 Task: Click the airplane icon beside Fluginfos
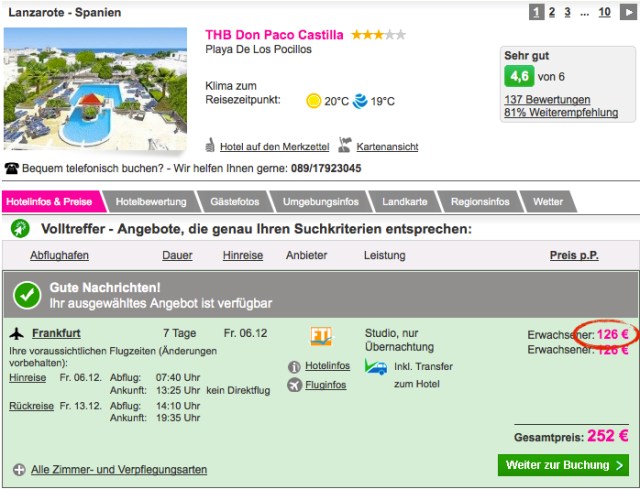coord(294,385)
